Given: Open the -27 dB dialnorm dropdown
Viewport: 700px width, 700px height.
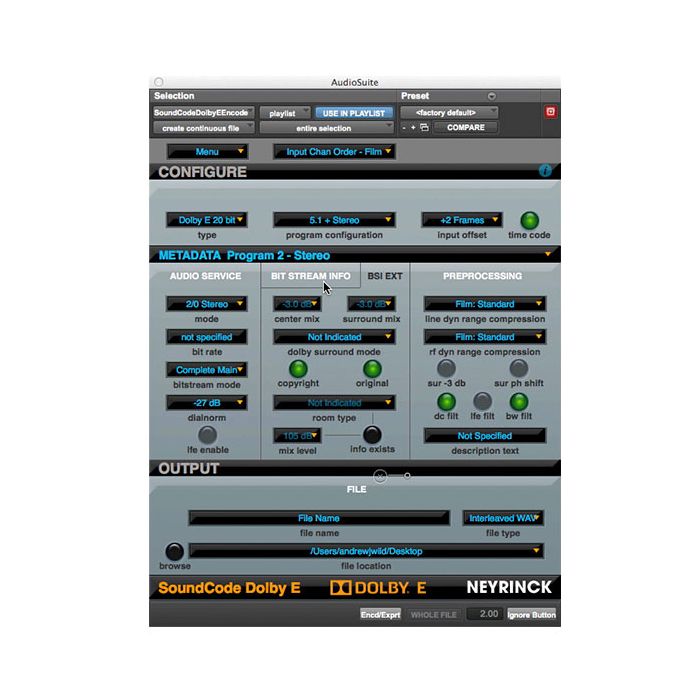Looking at the screenshot, I should [207, 403].
